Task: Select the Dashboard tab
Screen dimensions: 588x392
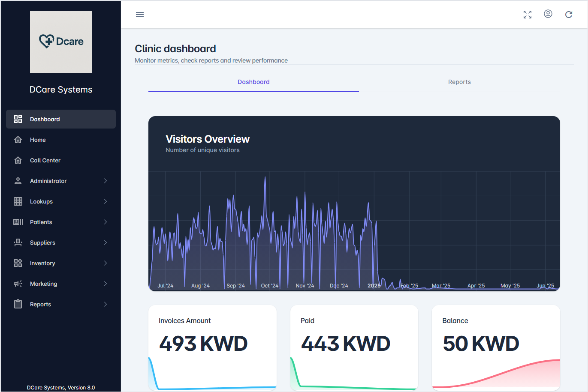Action: coord(253,82)
